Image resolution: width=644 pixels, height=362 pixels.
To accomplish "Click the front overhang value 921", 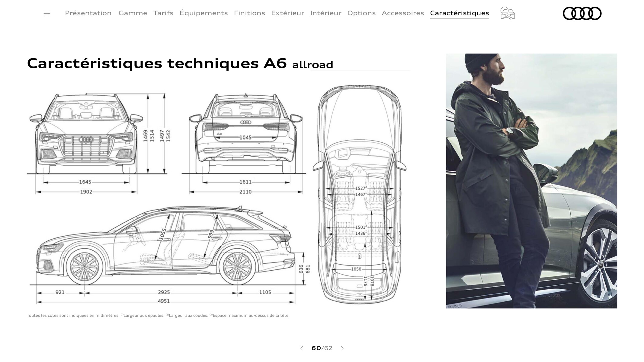I will (x=60, y=292).
